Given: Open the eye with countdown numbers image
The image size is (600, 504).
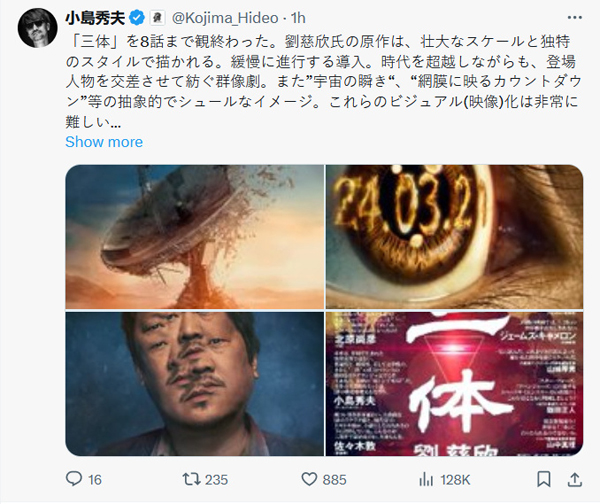Looking at the screenshot, I should point(454,237).
